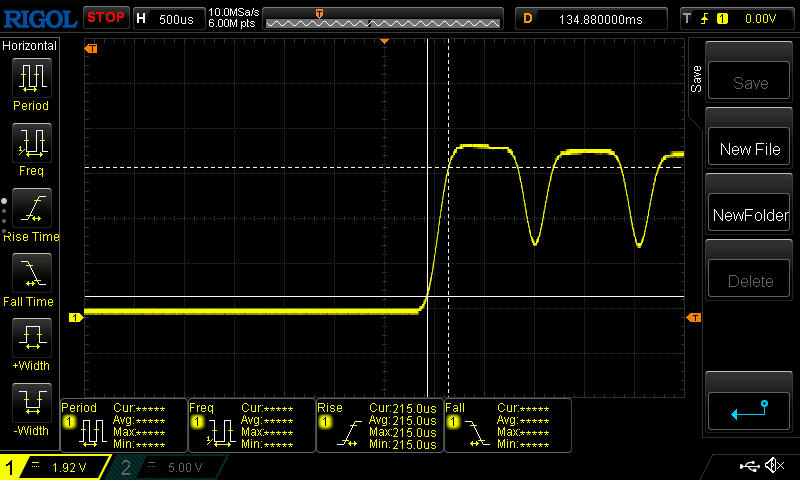Click the Period measurement result box
This screenshot has height=480, width=800.
[124, 425]
